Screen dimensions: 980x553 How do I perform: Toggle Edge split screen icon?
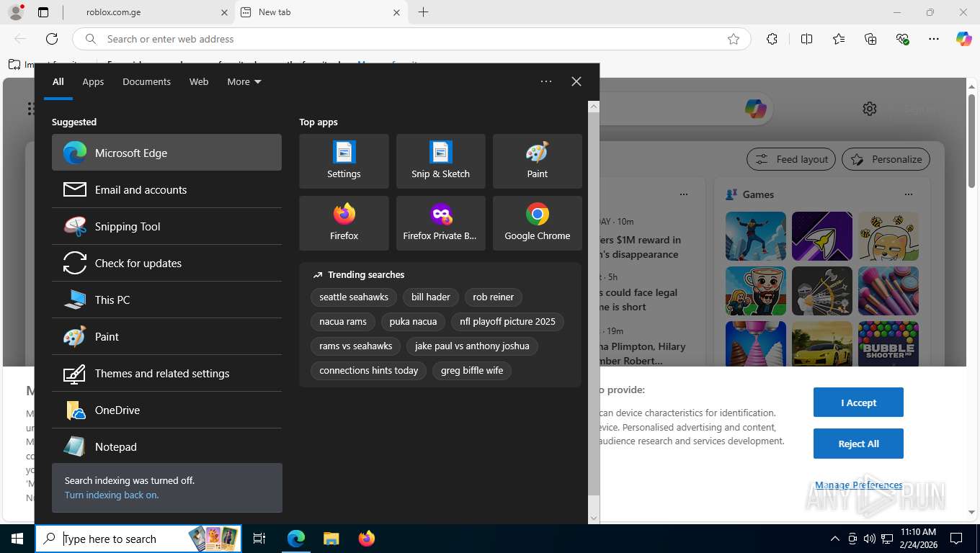[806, 39]
